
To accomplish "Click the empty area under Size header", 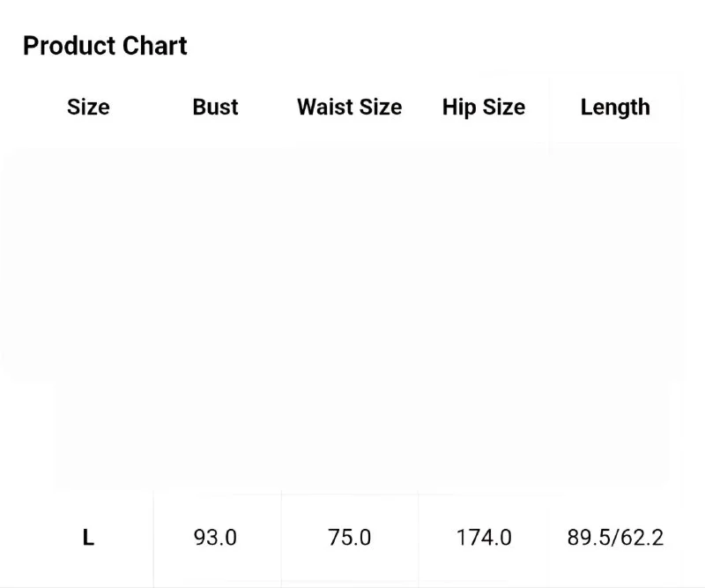I will pos(88,315).
